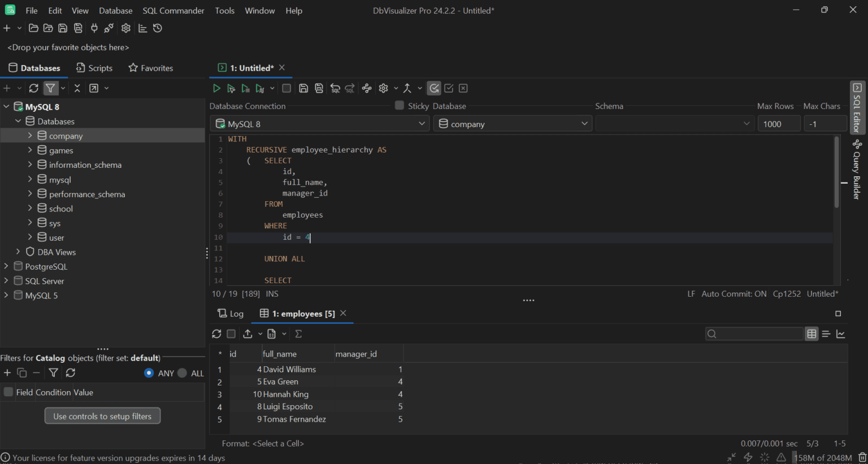Image resolution: width=868 pixels, height=464 pixels.
Task: Select the ANY radio button in filters panel
Action: coord(149,373)
